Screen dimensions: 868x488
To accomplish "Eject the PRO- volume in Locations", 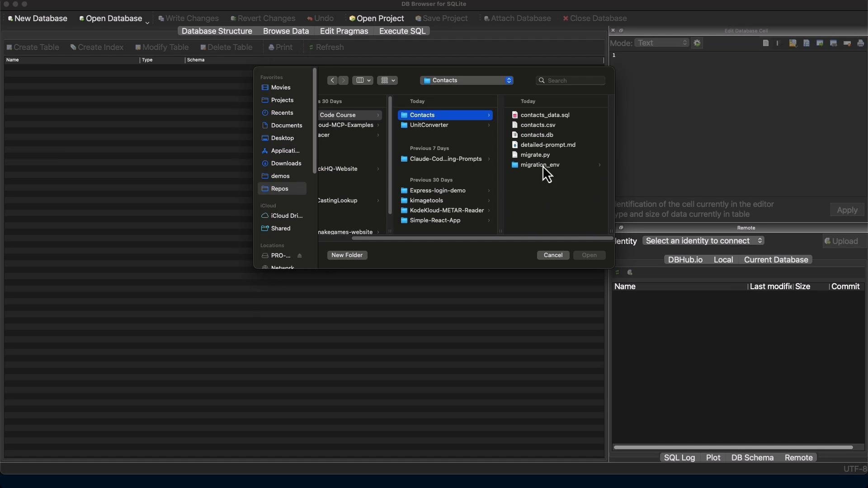I will [299, 256].
